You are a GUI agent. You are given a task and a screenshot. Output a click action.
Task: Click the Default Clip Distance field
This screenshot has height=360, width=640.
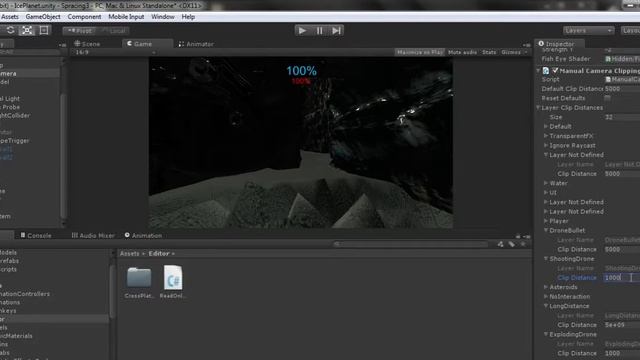pos(622,89)
